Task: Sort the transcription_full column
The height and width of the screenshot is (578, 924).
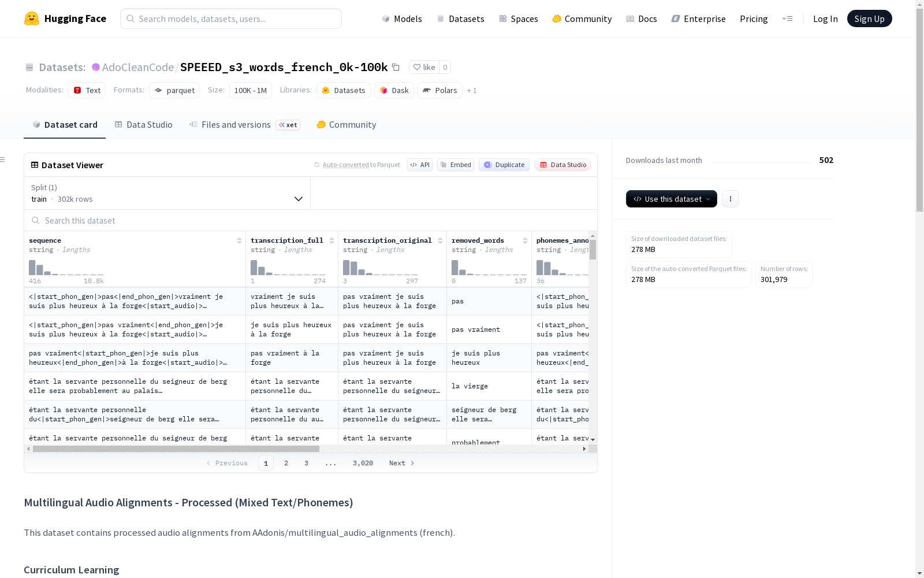Action: 331,240
